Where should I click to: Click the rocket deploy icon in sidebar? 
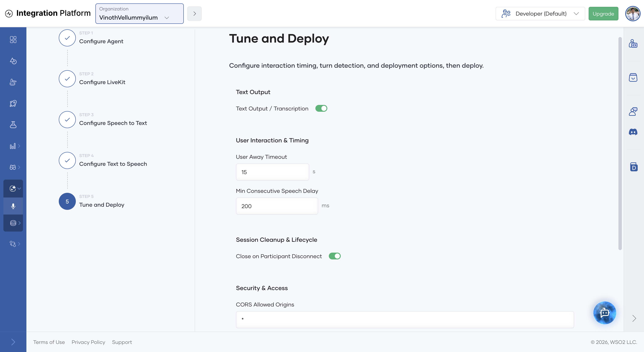13,103
